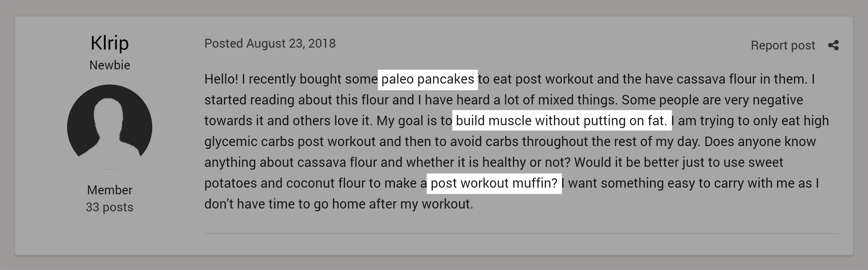This screenshot has height=270, width=868.
Task: Click the phrase Some people are very negative
Action: coord(712,100)
